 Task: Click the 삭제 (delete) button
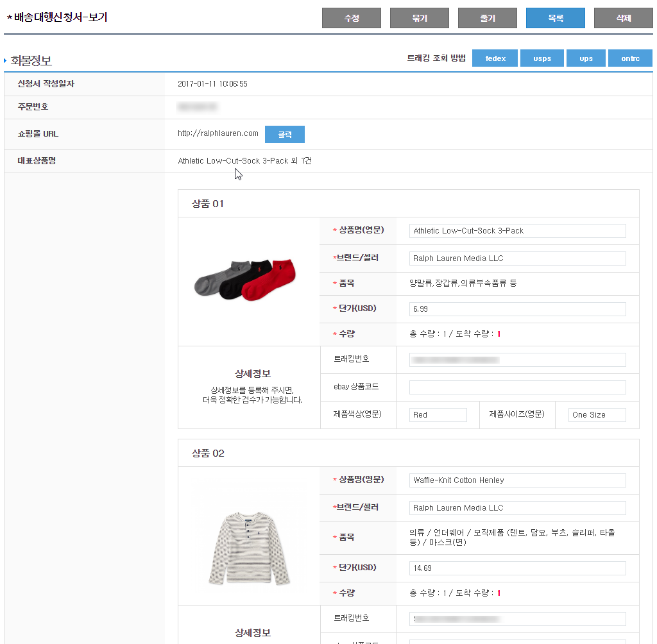pos(623,19)
